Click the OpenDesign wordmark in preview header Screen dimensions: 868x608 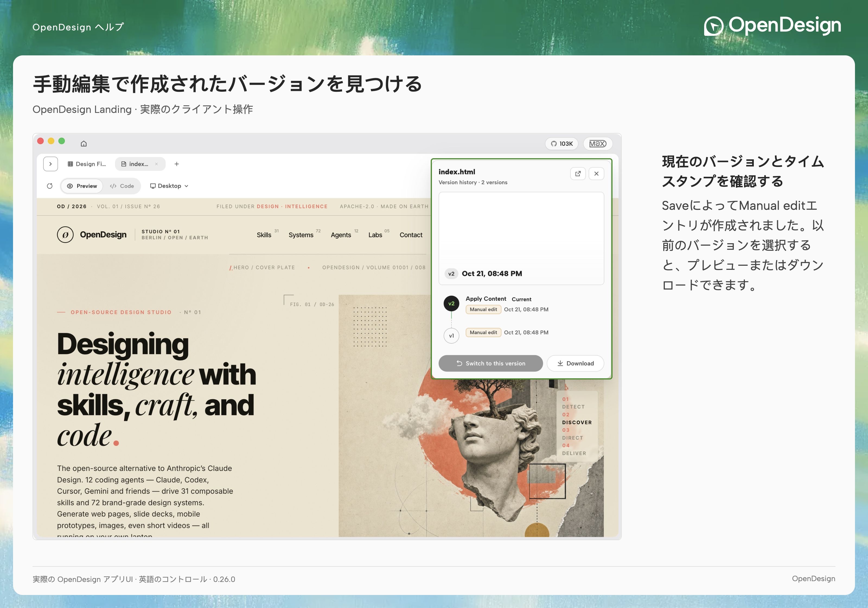(103, 235)
